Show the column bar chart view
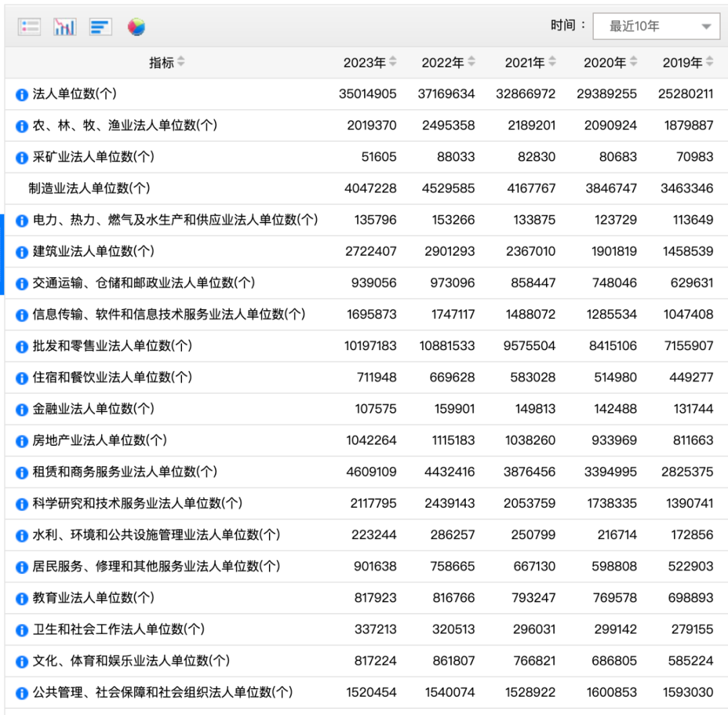Screen dimensions: 728x715 pyautogui.click(x=65, y=26)
